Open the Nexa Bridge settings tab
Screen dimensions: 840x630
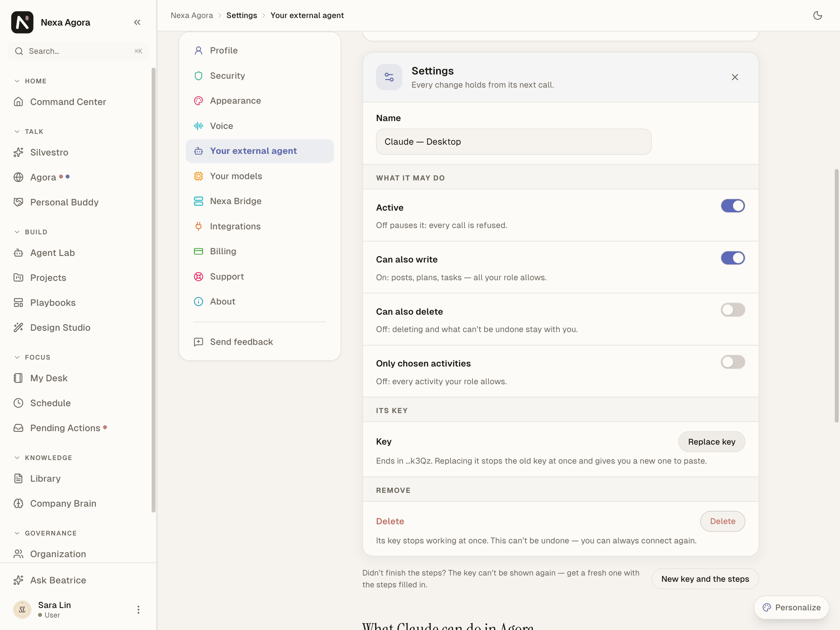coord(260,201)
